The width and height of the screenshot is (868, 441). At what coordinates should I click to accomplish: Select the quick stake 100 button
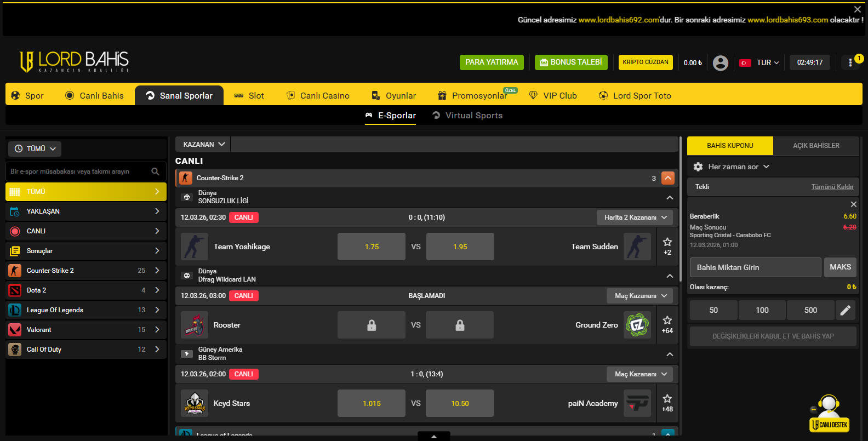click(x=762, y=310)
